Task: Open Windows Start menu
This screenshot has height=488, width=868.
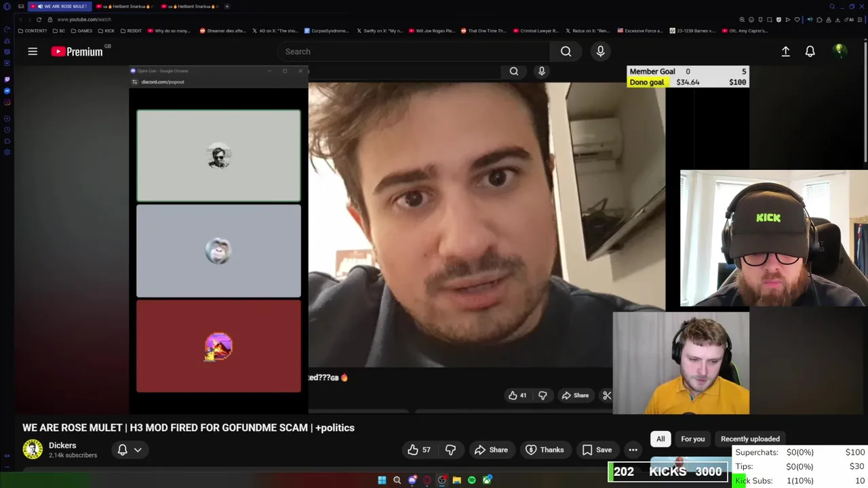Action: click(x=382, y=480)
